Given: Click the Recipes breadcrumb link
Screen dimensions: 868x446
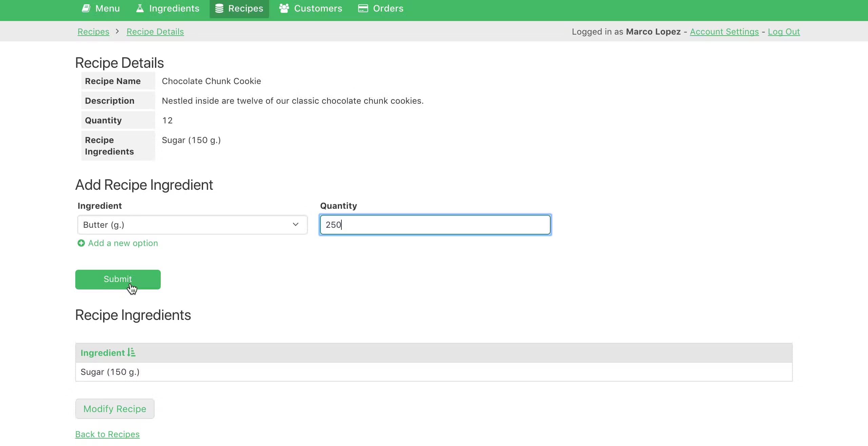Looking at the screenshot, I should click(x=93, y=32).
